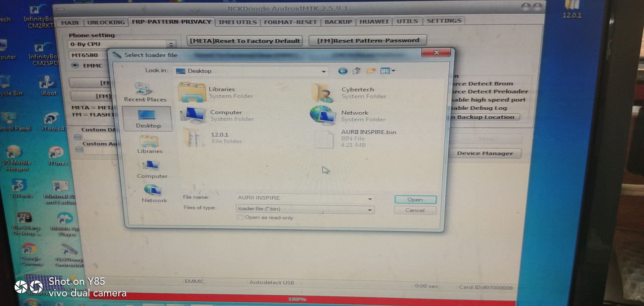Image resolution: width=644 pixels, height=306 pixels.
Task: Open 12.0.1 folder on desktop
Action: 572,9
